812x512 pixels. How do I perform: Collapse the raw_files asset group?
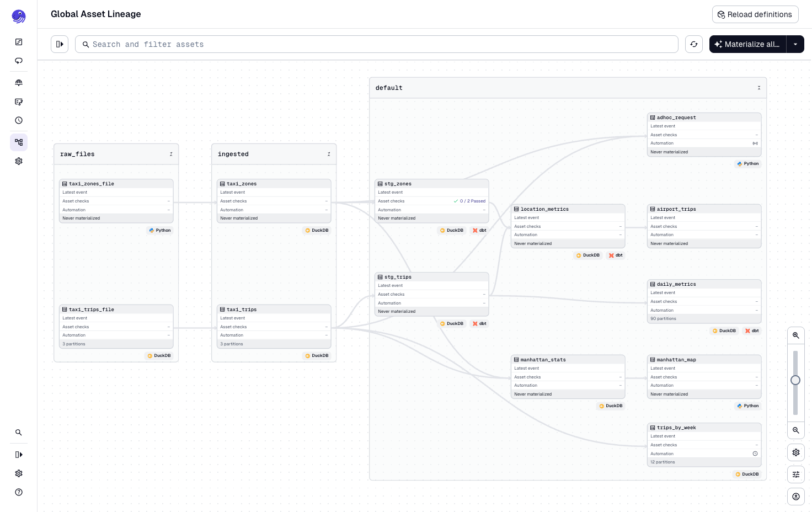point(171,154)
